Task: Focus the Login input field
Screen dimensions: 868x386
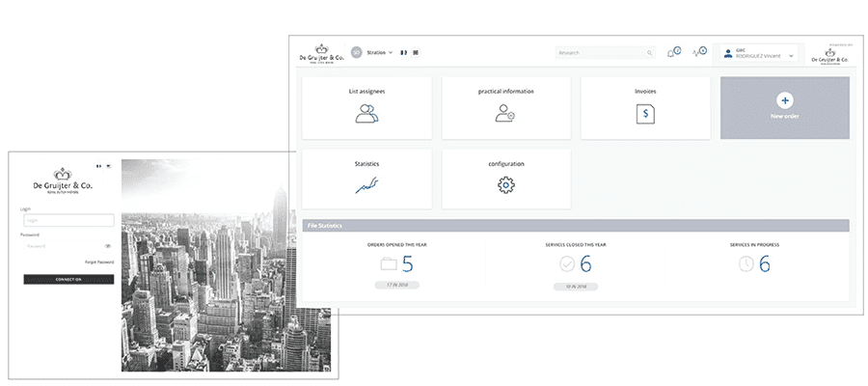Action: pos(68,220)
